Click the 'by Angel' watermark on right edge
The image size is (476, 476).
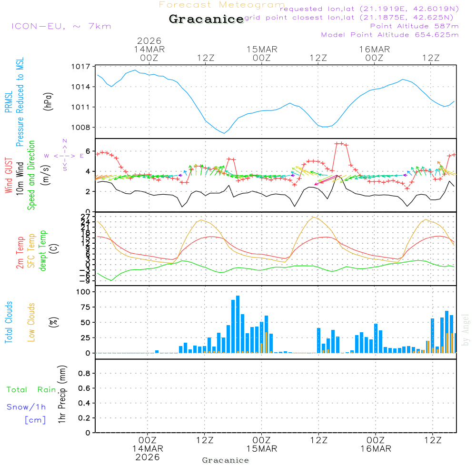[466, 330]
